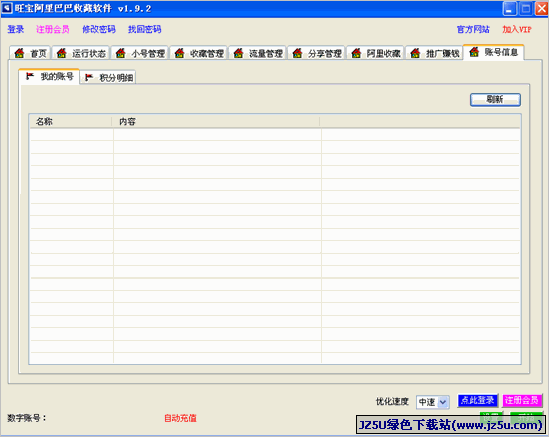The width and height of the screenshot is (549, 437).
Task: Switch to the 运行状态 tab
Action: click(x=81, y=53)
